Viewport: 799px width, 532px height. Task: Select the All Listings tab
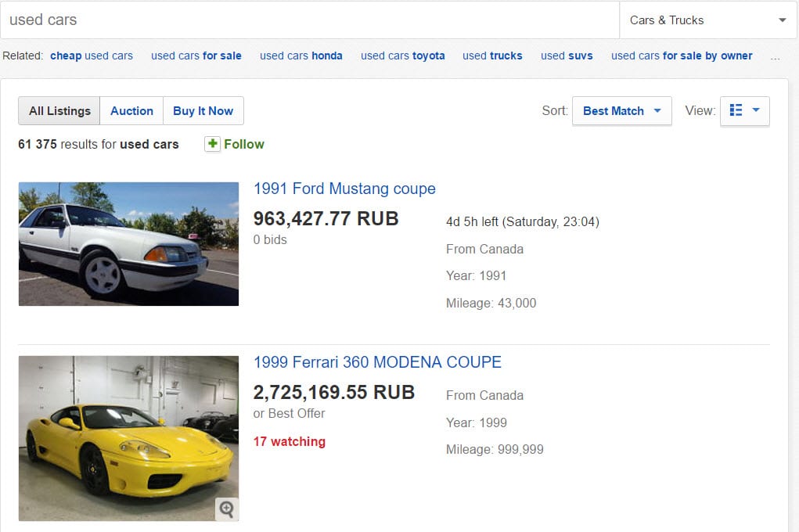point(59,110)
